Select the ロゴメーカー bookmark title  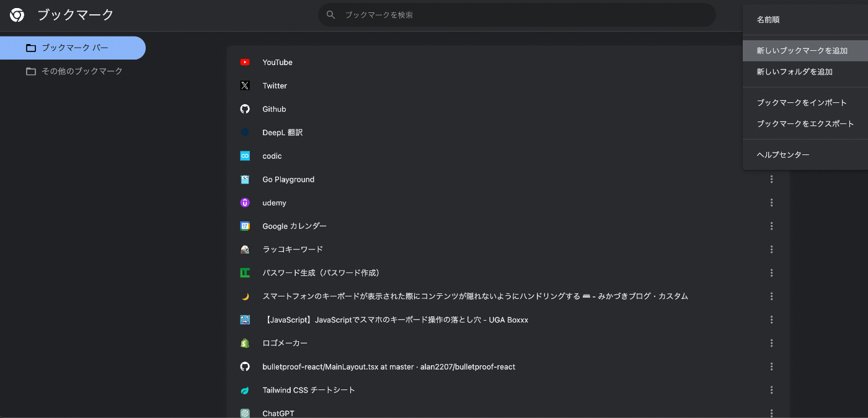click(x=285, y=343)
